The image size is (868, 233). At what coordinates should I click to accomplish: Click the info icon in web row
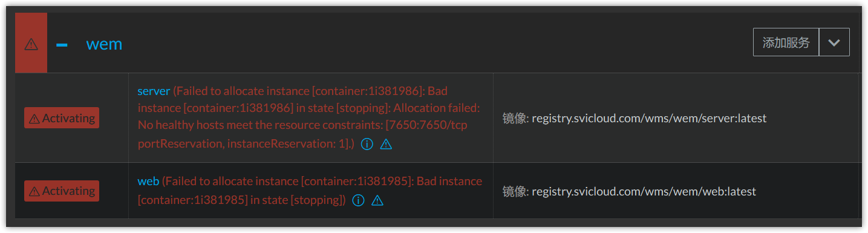click(358, 200)
